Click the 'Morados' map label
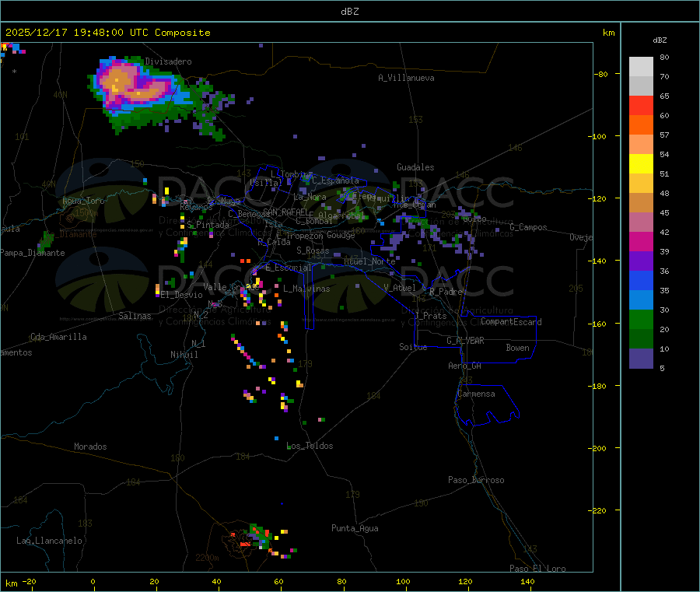The width and height of the screenshot is (700, 592). [x=91, y=447]
